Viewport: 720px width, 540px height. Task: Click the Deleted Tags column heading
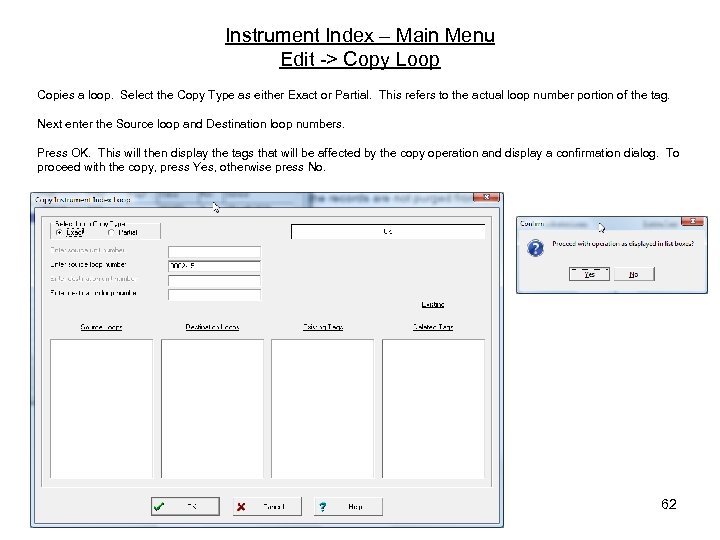tap(433, 327)
